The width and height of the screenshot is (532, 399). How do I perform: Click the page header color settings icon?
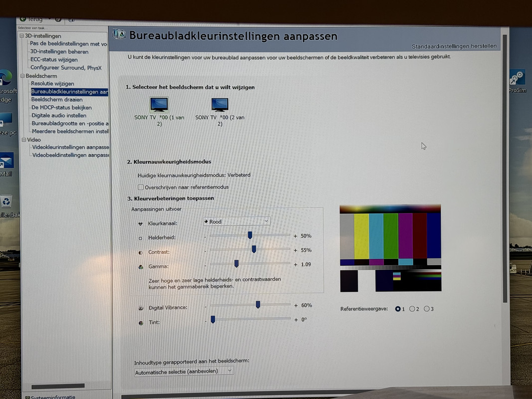click(119, 34)
